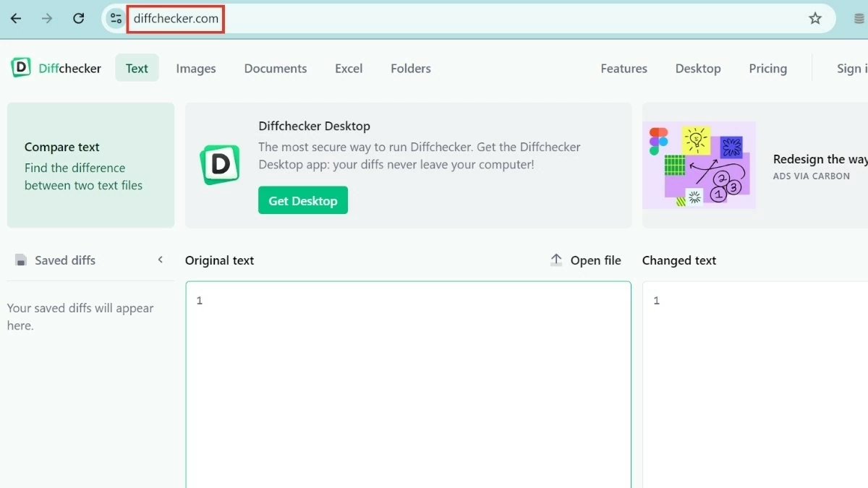Switch to the Folders comparison tool
Screen dimensions: 868x488
pos(410,68)
